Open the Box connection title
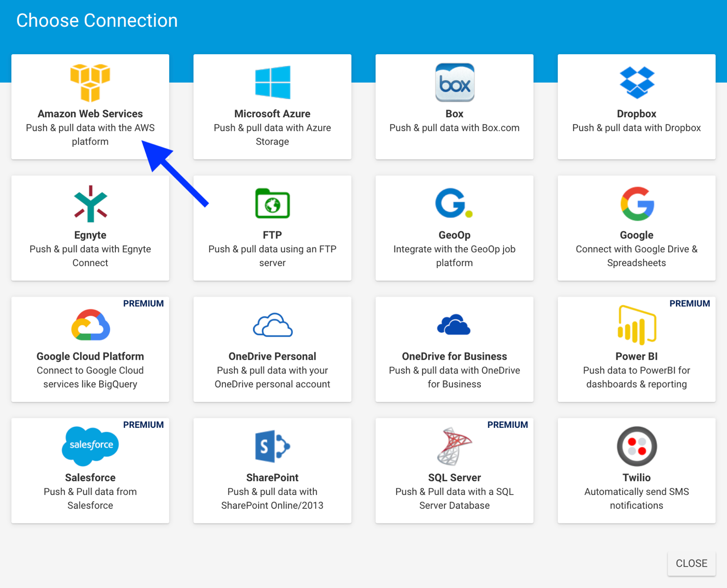The width and height of the screenshot is (727, 588). click(x=455, y=114)
